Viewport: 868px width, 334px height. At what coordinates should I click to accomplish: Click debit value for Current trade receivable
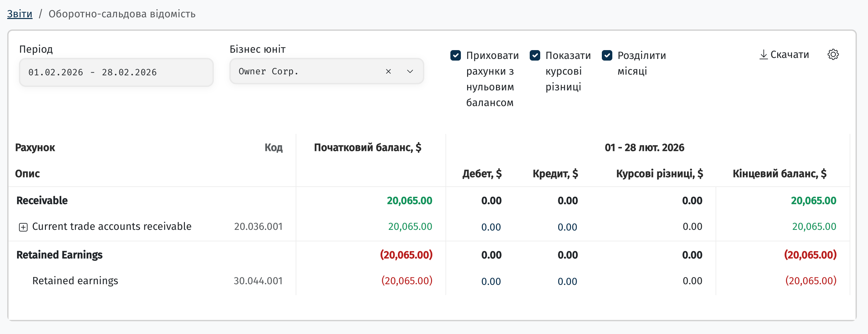click(x=491, y=227)
